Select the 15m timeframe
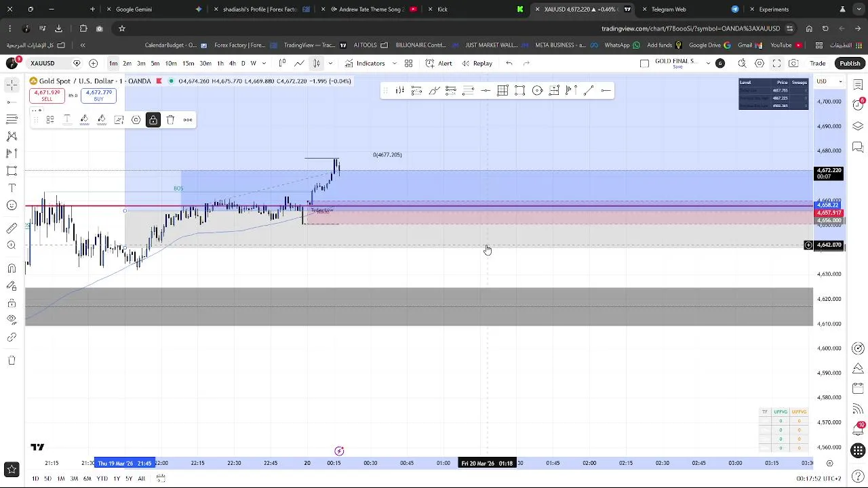The width and height of the screenshot is (868, 488). [x=188, y=63]
